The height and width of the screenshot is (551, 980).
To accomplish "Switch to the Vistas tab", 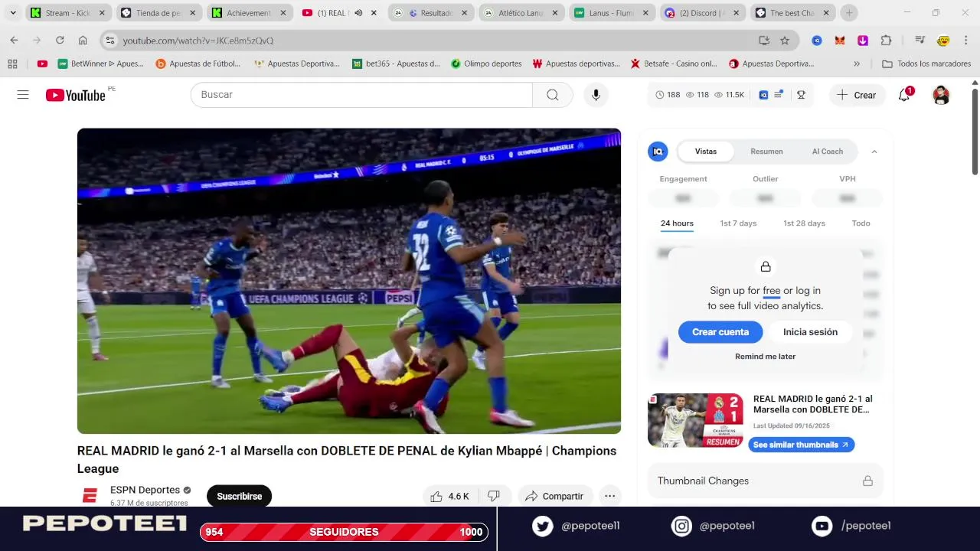I will pos(706,152).
